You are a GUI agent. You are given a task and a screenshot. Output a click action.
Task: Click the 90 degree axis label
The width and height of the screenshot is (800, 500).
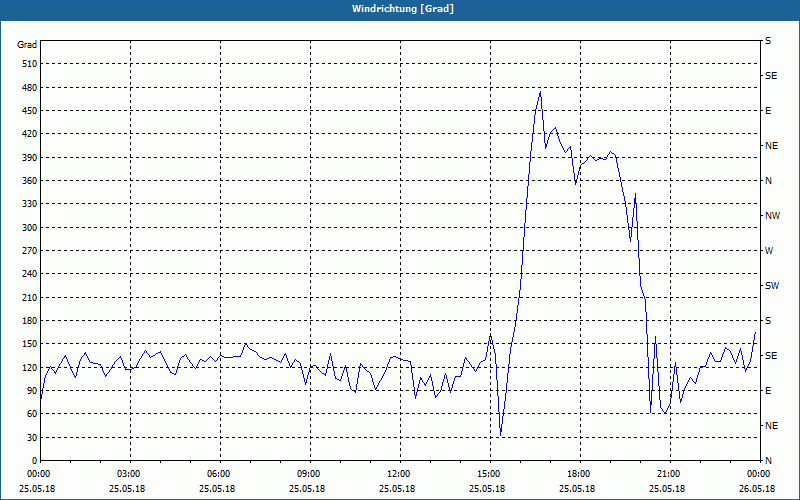(x=32, y=391)
